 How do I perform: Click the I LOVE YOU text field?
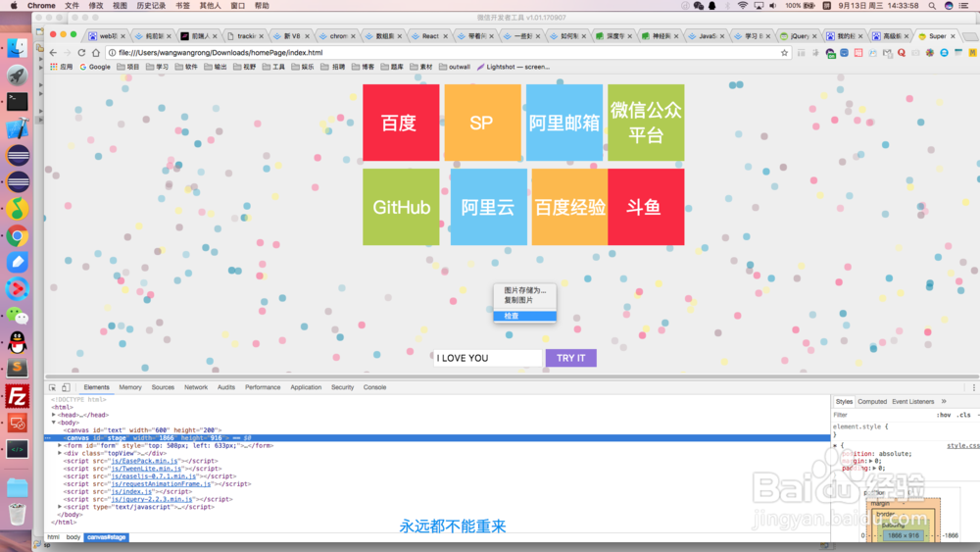tap(487, 358)
